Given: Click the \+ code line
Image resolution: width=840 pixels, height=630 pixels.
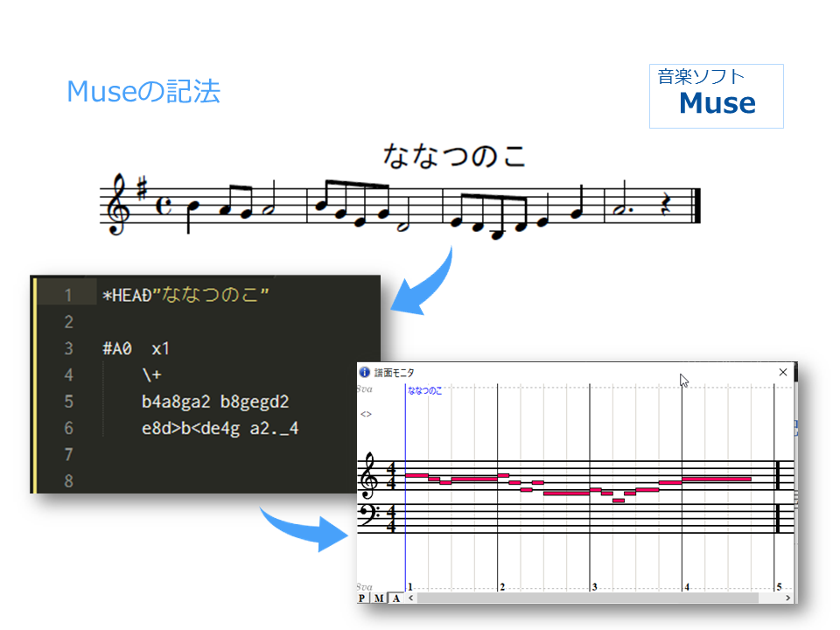Looking at the screenshot, I should point(151,375).
